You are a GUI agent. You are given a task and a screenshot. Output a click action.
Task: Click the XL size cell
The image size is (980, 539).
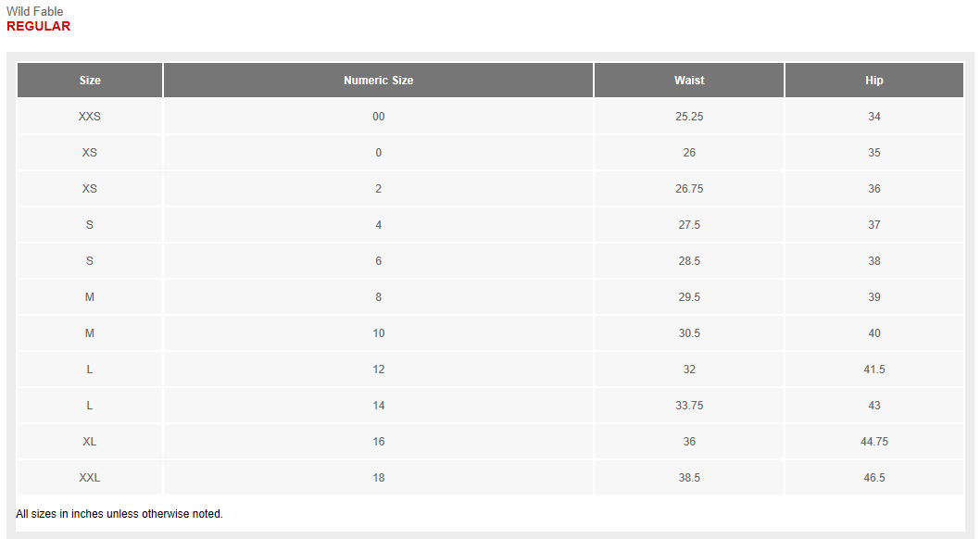tap(89, 441)
